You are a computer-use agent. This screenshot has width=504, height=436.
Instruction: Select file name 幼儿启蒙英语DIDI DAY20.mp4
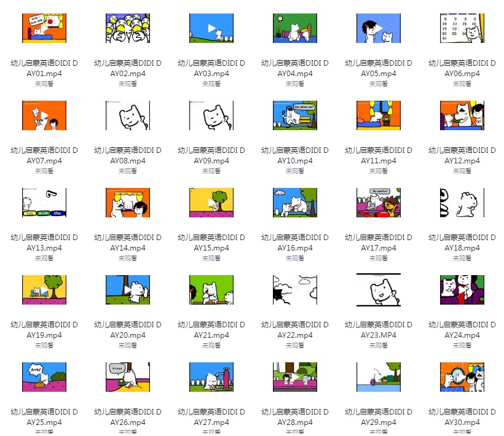(x=128, y=330)
